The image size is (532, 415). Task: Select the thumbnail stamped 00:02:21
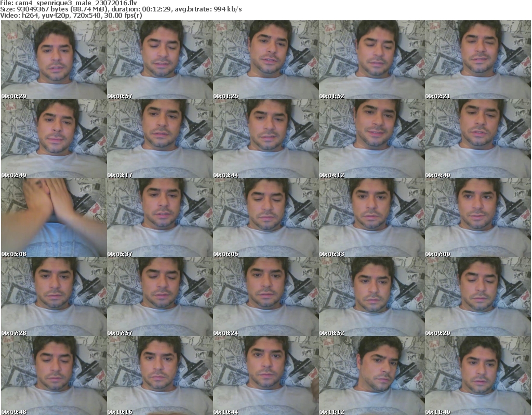pyautogui.click(x=478, y=60)
